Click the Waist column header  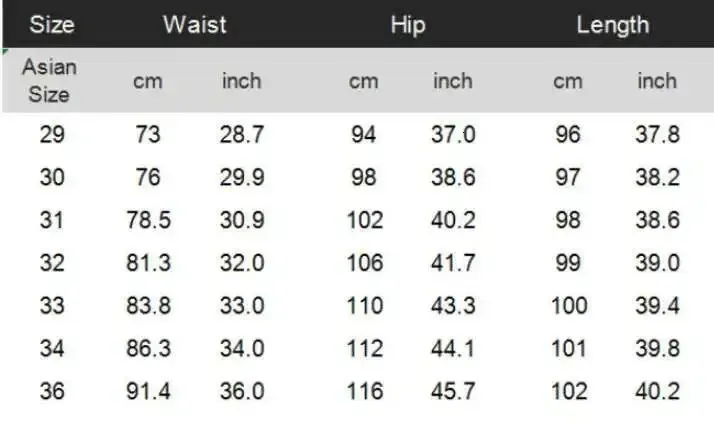[x=195, y=25]
